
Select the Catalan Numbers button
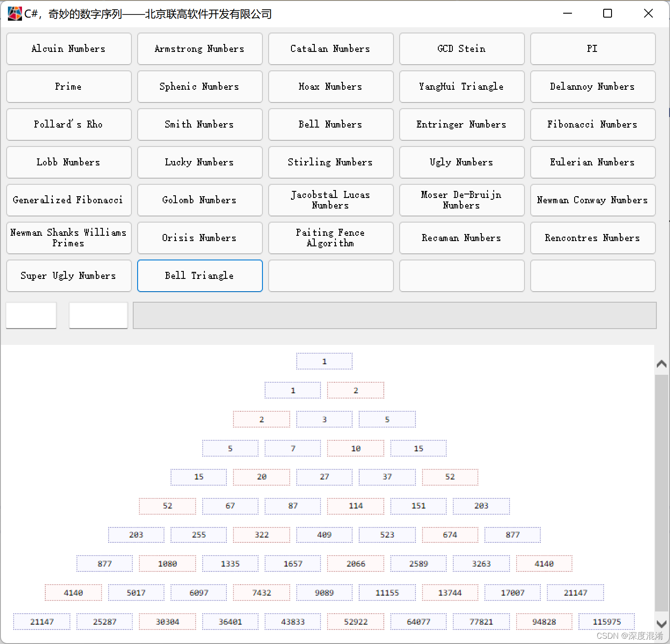(331, 49)
